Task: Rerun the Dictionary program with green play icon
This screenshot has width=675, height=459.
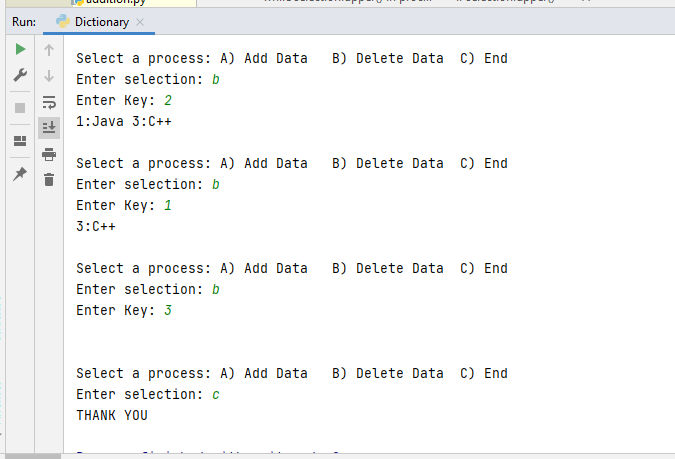Action: pos(20,49)
